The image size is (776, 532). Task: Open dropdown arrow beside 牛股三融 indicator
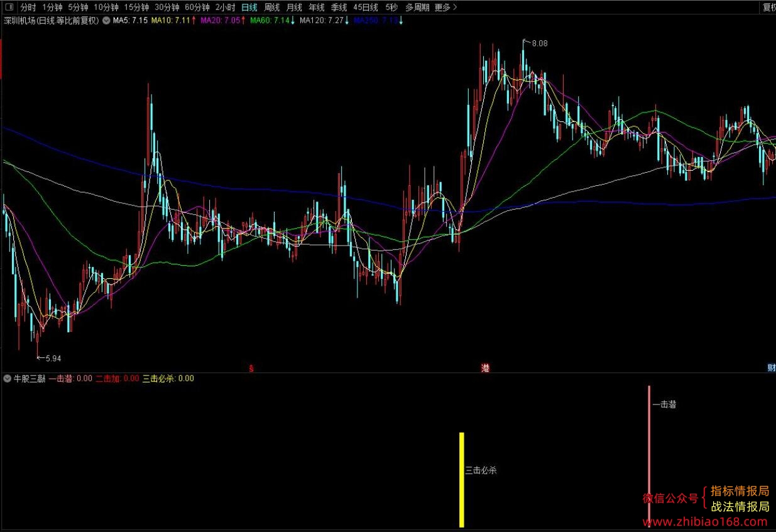(x=7, y=379)
